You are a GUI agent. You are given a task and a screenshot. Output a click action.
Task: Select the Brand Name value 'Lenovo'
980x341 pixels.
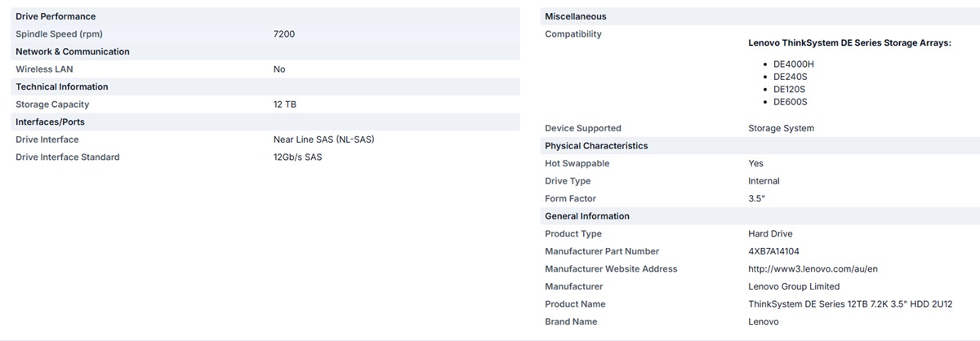tap(764, 321)
